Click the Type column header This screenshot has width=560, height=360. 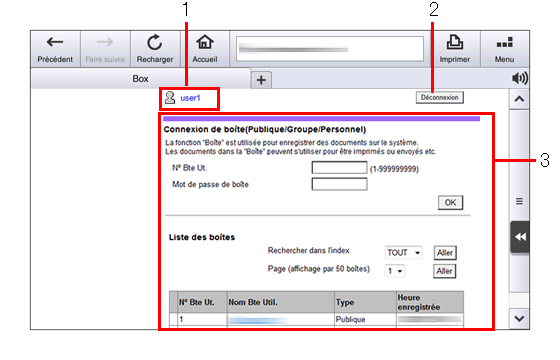(x=365, y=302)
